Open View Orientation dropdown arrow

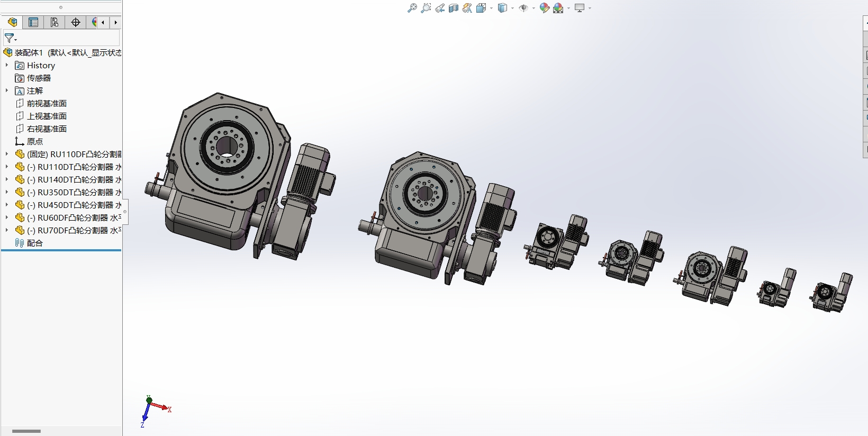[492, 8]
